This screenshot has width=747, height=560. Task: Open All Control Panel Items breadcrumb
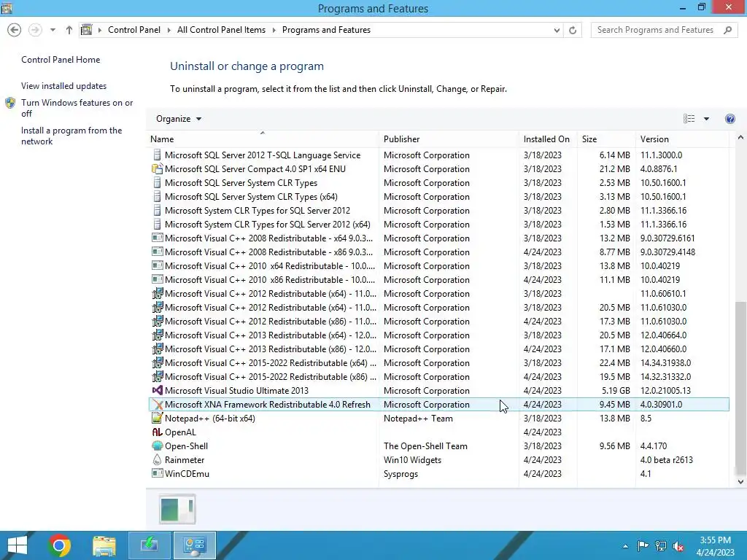(221, 30)
